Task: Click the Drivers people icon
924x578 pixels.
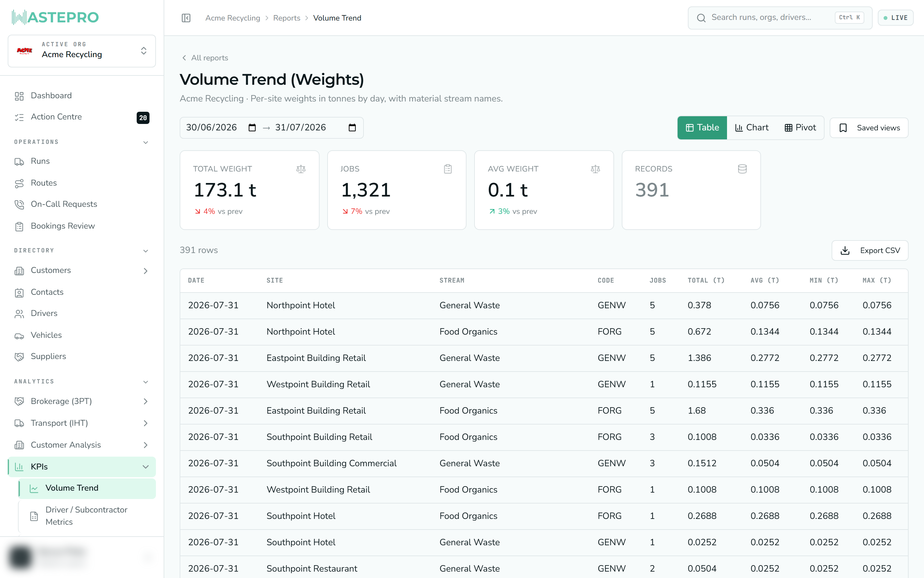Action: 19,314
